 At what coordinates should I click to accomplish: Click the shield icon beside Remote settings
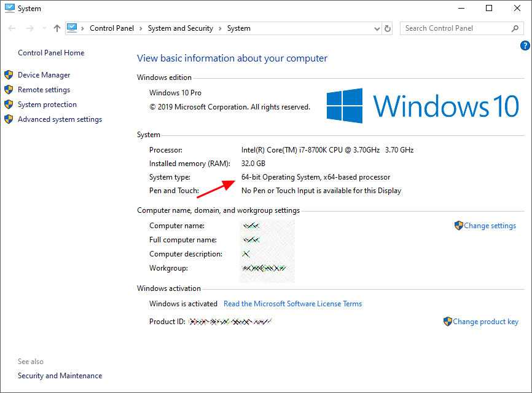coord(9,89)
